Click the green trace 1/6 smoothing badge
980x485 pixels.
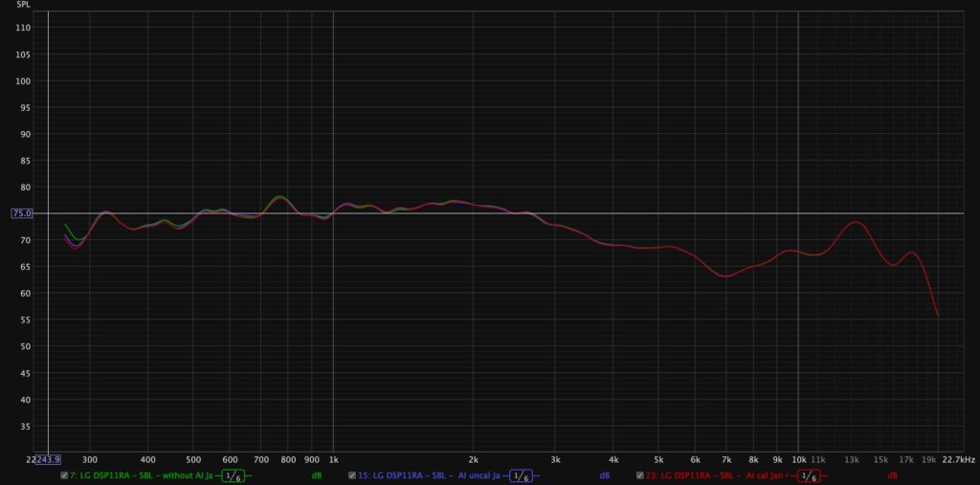[232, 475]
